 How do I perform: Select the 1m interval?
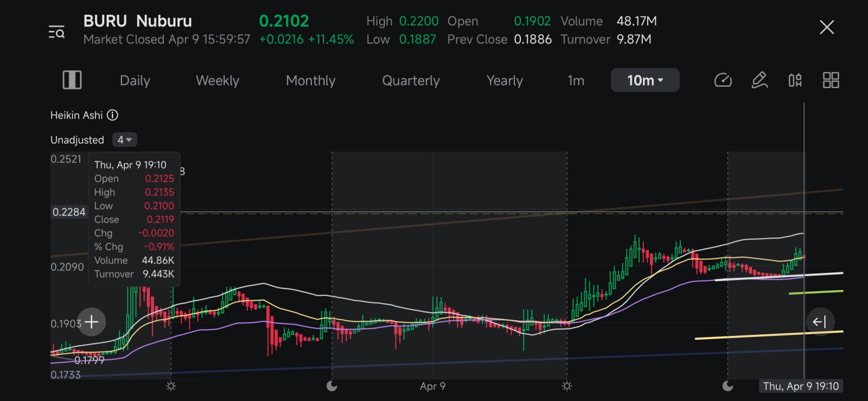576,81
